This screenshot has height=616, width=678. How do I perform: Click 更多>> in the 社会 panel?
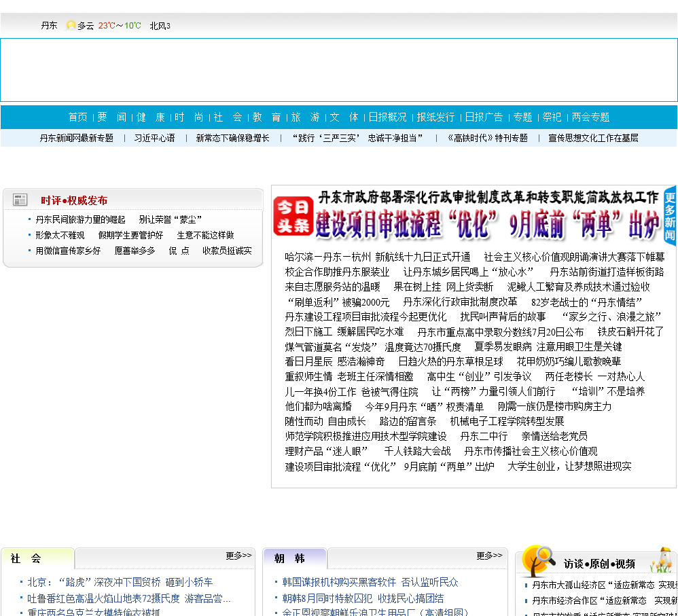pos(238,556)
